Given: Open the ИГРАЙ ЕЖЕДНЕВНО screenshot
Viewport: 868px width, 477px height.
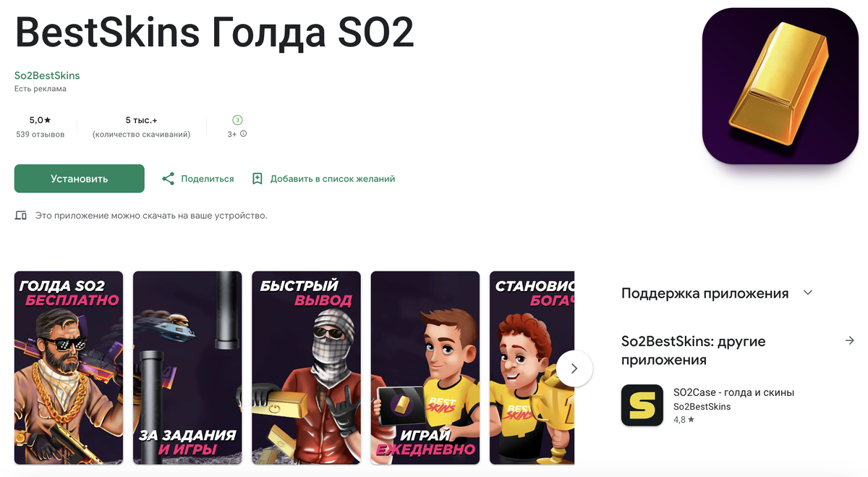Looking at the screenshot, I should 425,368.
